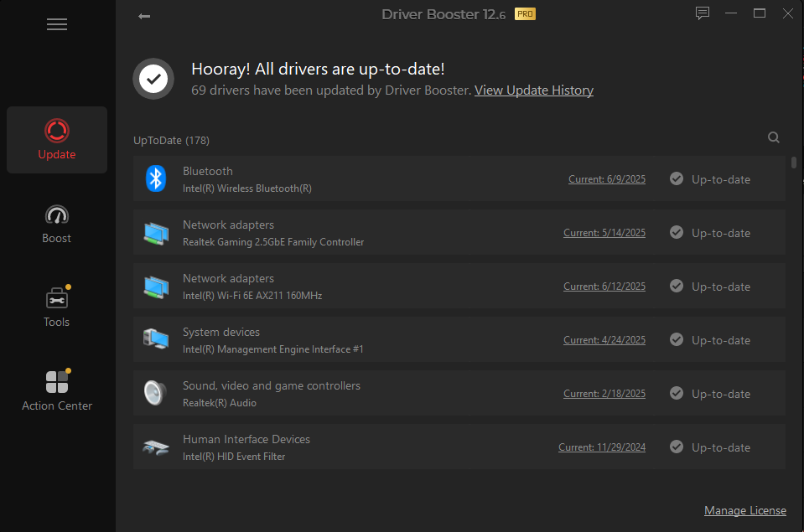Open Current: 5/14/2025 driver details
804x532 pixels.
(x=604, y=233)
